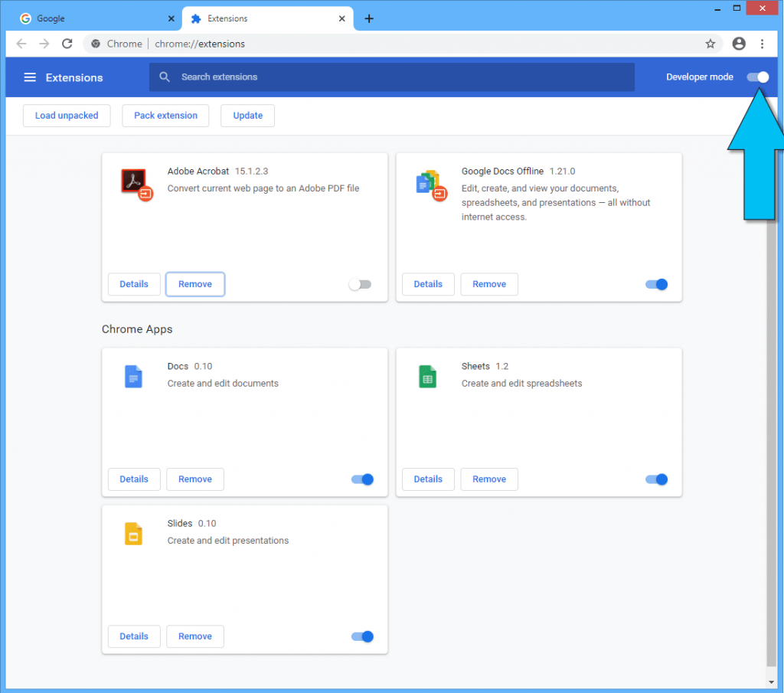
Task: Click the Search extensions field
Action: click(x=391, y=77)
